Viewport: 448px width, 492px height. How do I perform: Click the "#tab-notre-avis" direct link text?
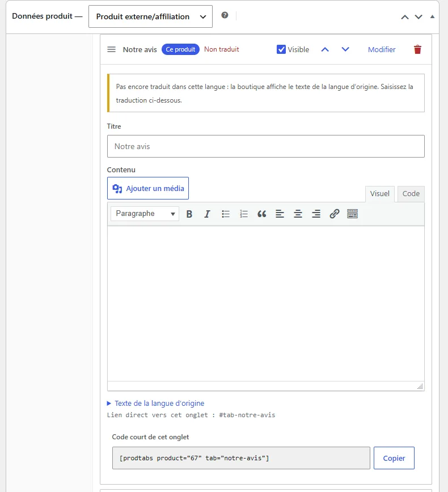[247, 415]
